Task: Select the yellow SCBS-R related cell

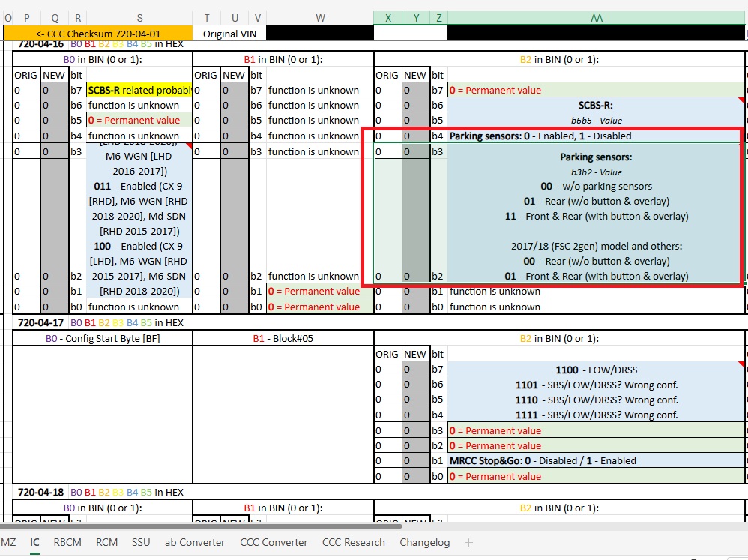Action: tap(139, 90)
